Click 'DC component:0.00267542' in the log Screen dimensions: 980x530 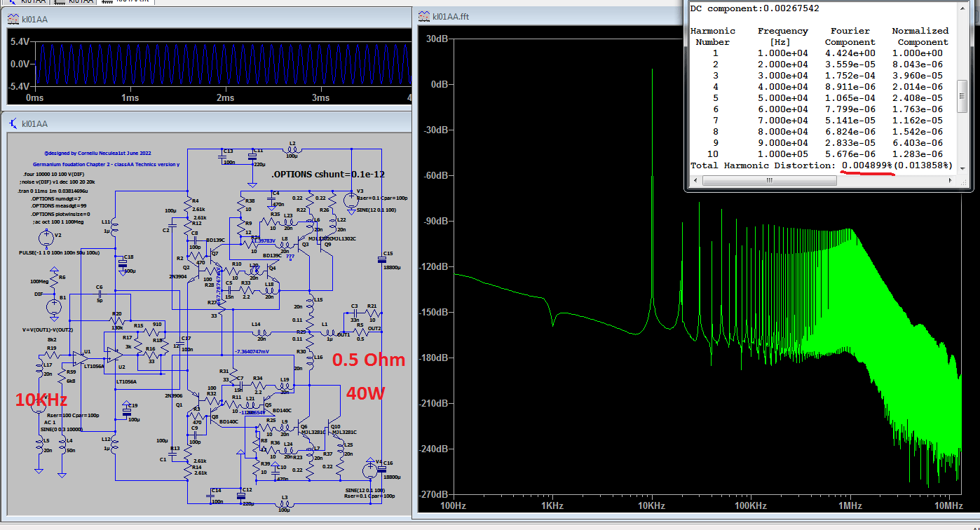(754, 8)
